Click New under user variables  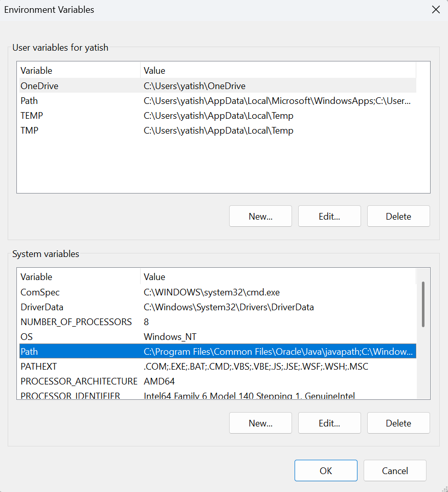260,216
